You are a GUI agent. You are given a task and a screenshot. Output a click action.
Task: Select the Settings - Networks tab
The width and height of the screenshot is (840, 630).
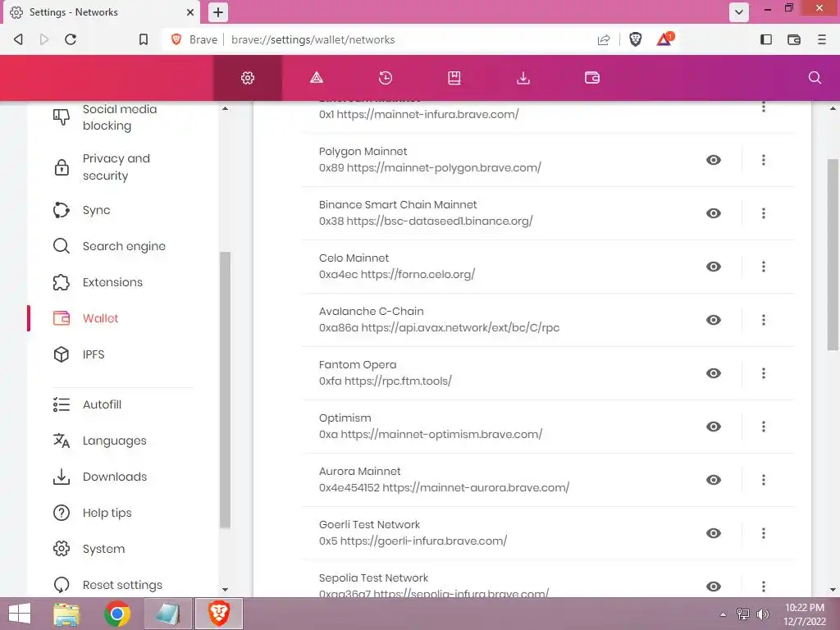click(102, 12)
